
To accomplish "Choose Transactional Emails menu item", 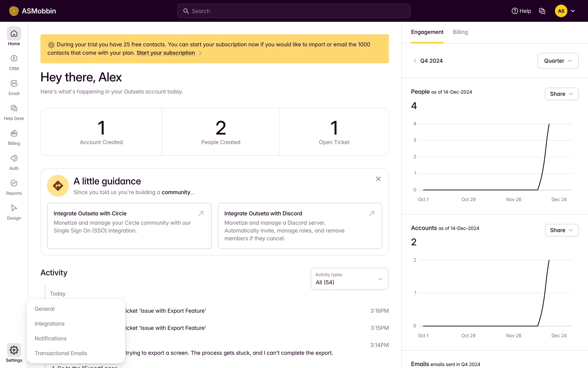I will pos(61,353).
